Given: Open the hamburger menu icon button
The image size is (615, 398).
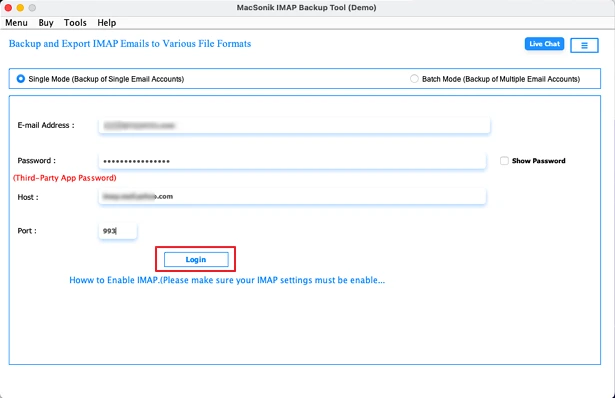Looking at the screenshot, I should (584, 45).
